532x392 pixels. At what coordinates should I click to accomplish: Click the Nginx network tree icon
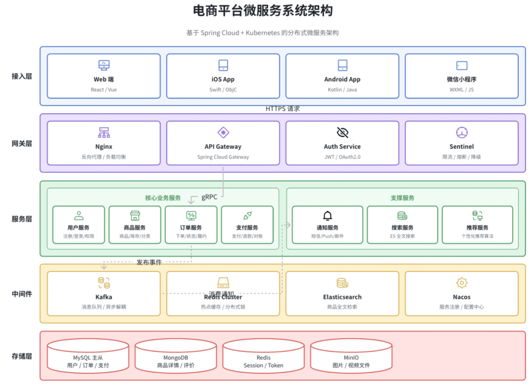point(104,132)
